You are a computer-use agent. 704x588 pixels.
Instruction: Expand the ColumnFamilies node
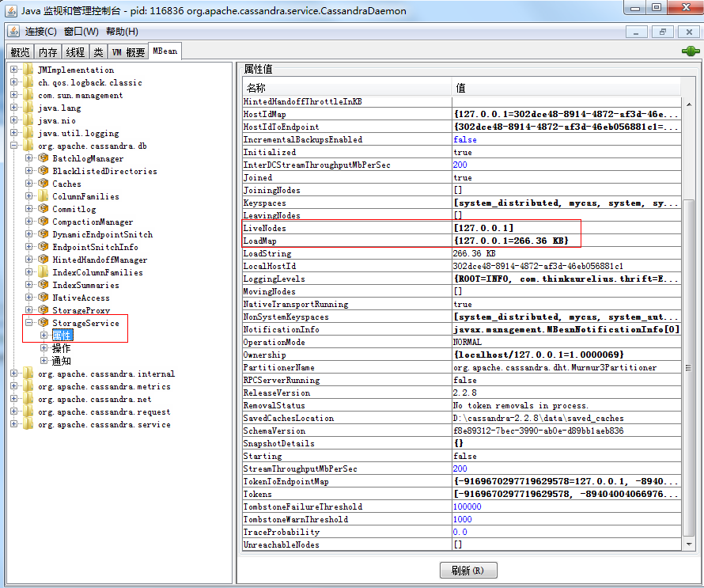tap(29, 195)
